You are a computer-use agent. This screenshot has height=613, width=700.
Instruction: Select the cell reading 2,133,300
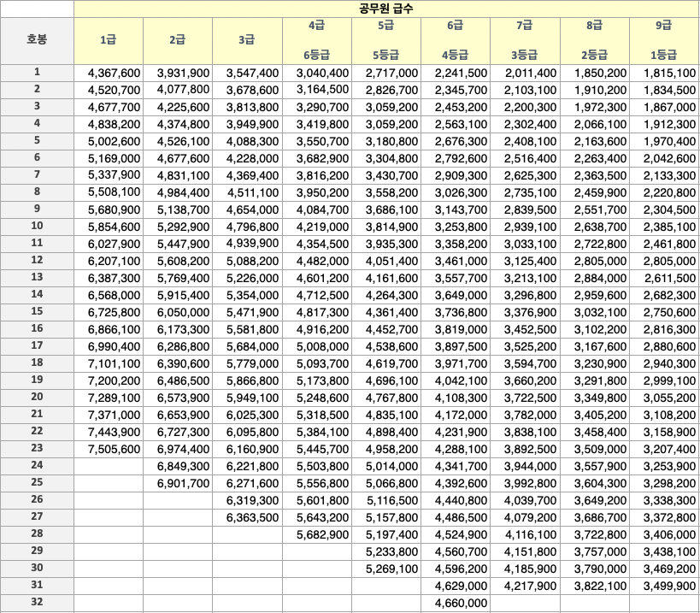tap(664, 175)
